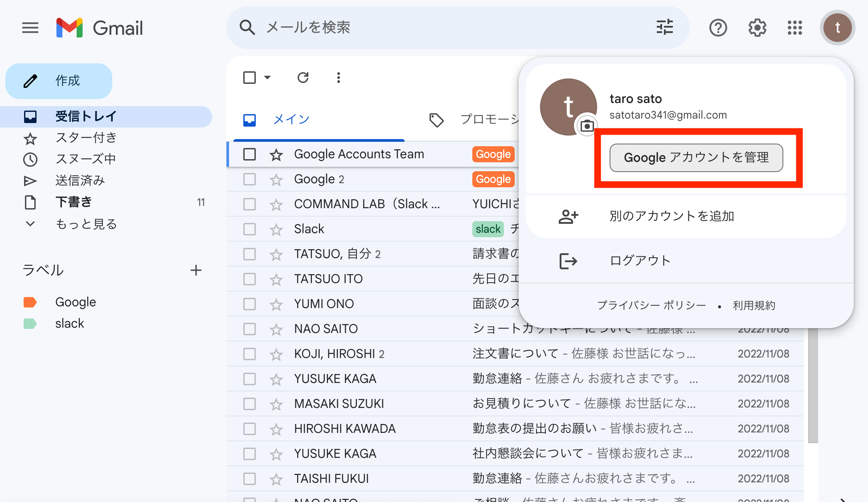Open the main menu hamburger icon
This screenshot has height=502, width=868.
[30, 28]
